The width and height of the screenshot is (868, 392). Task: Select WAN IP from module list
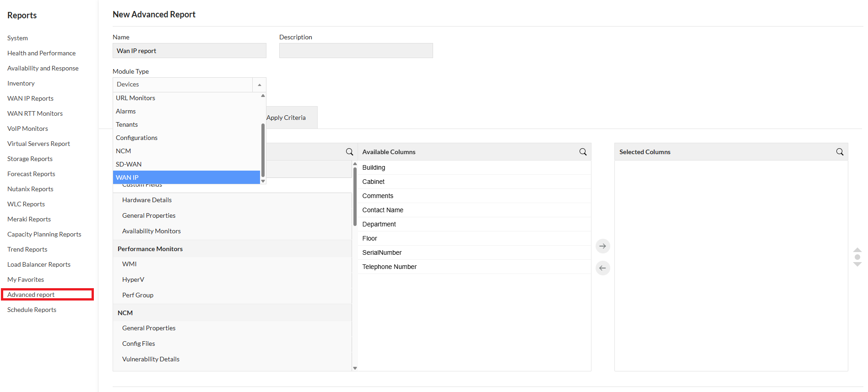click(186, 177)
